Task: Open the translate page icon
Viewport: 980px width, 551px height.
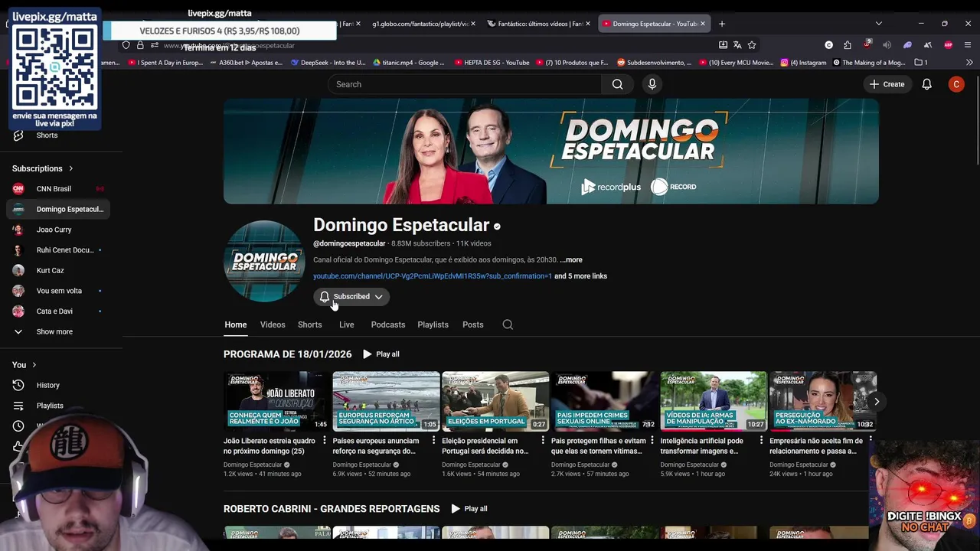Action: click(737, 45)
